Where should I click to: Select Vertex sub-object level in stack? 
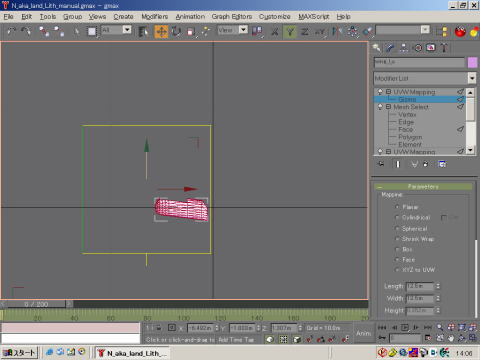point(407,114)
